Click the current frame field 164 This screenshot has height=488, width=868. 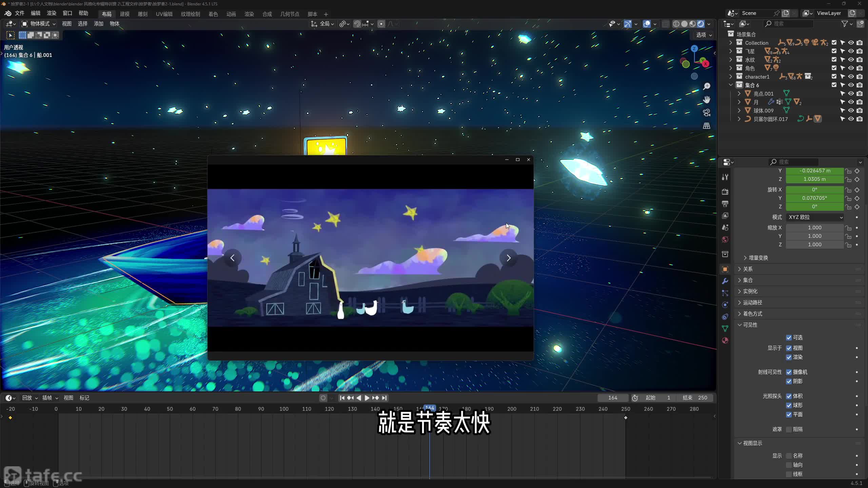[x=613, y=398]
